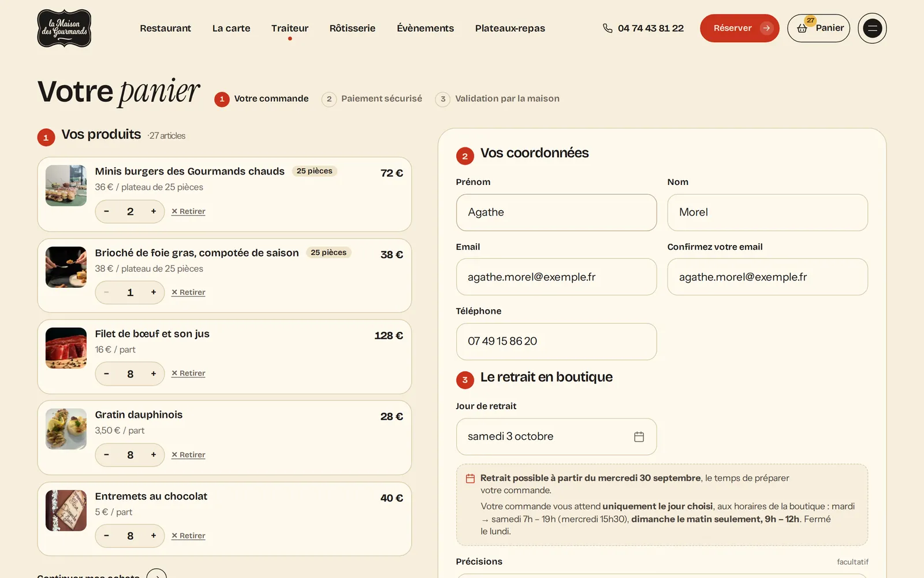Select the Validation par la maison step
The image size is (924, 578).
click(x=497, y=99)
